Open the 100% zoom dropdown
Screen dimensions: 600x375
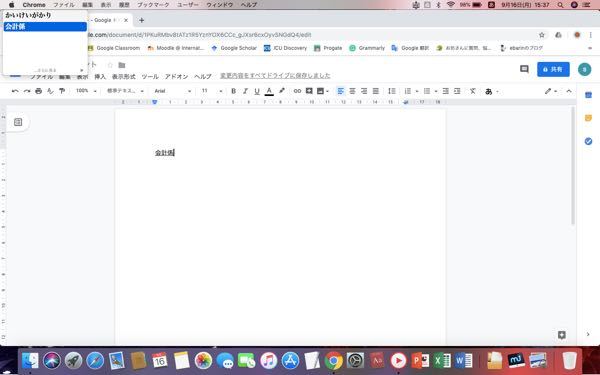[86, 91]
